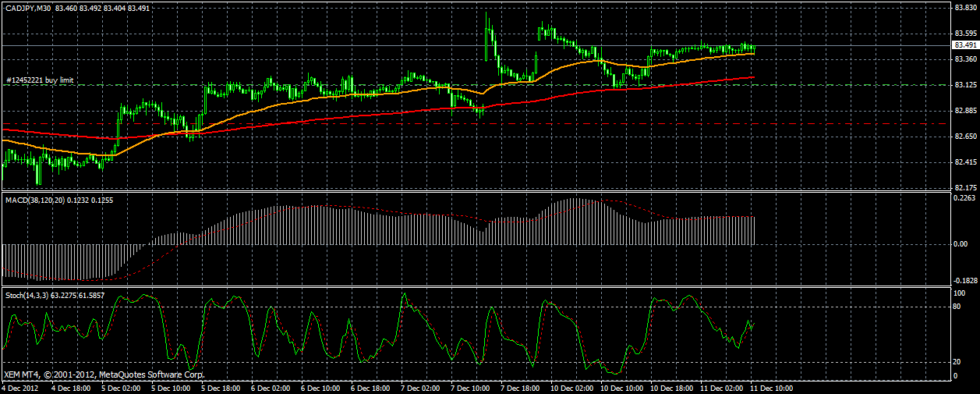
Task: Click the 7 Dec 18:00 time label
Action: [519, 387]
